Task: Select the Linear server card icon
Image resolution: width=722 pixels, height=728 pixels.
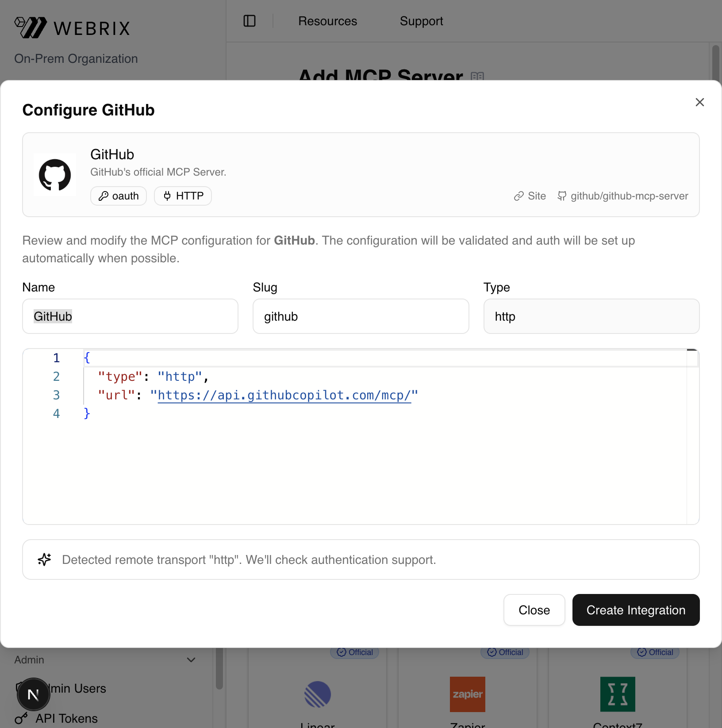Action: [x=317, y=694]
